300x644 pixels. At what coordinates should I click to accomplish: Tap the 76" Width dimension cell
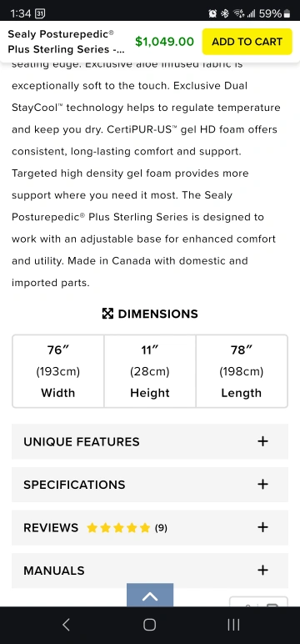click(57, 371)
